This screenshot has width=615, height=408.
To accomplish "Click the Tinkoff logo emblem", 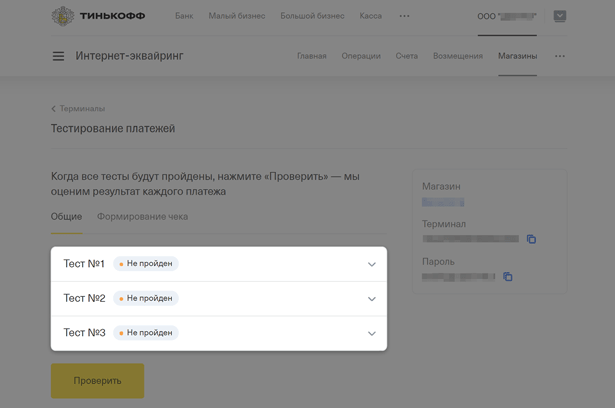I will coord(62,16).
